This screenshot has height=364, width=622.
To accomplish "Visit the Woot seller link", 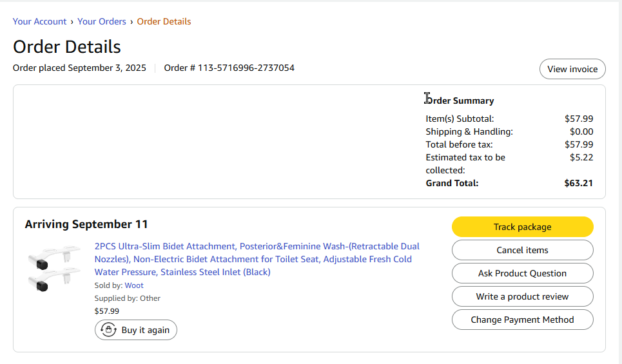I will 134,285.
